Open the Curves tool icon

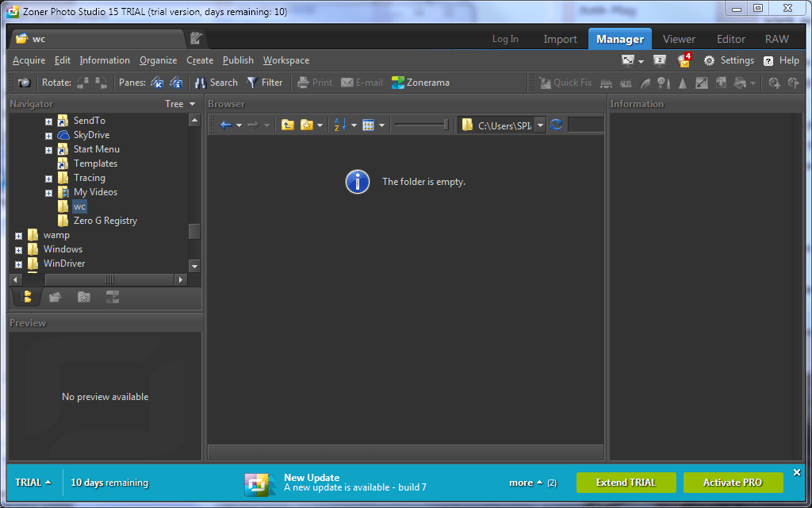[645, 83]
